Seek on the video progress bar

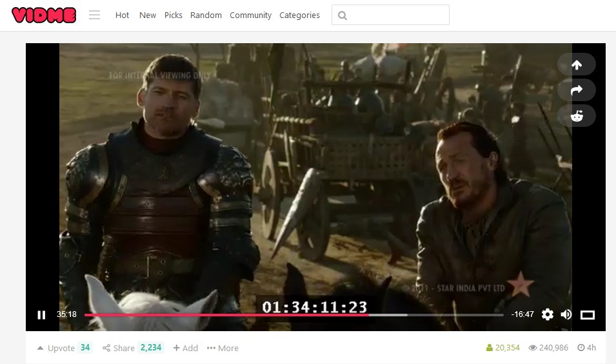coord(294,314)
